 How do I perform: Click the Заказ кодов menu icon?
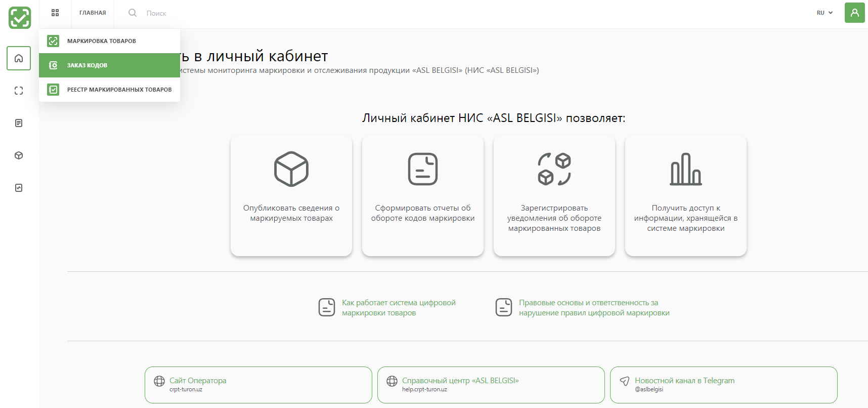click(53, 65)
